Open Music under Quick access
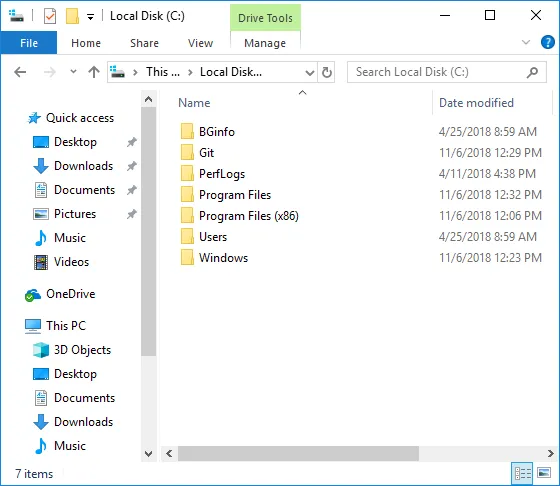Screen dimensions: 560x486 click(60, 238)
